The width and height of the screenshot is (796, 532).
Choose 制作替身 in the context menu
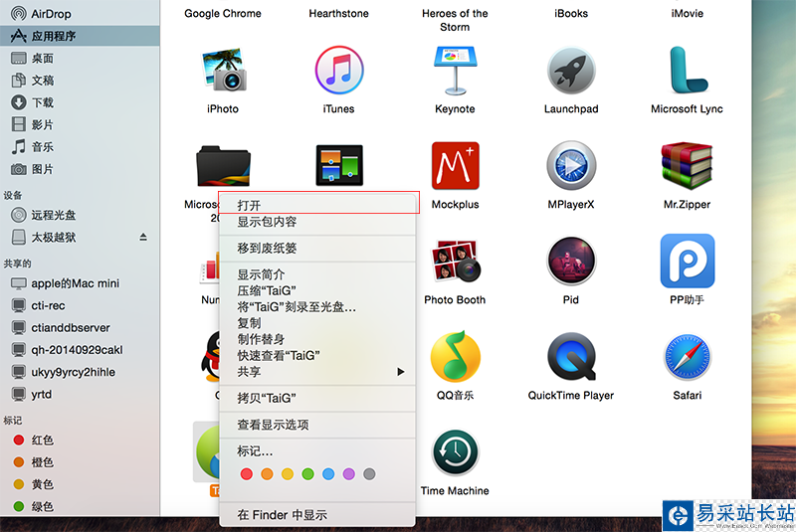317,339
